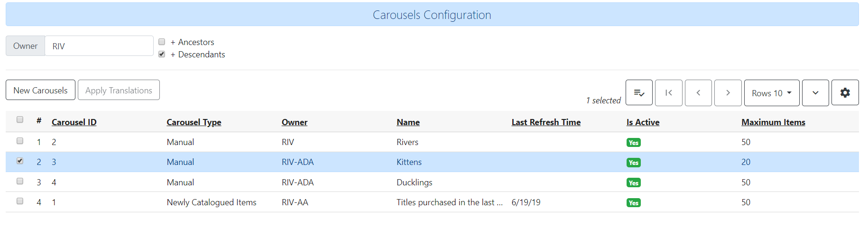Click the Yes badge for Ducklings
Viewport: 868px width, 228px height.
coord(633,183)
